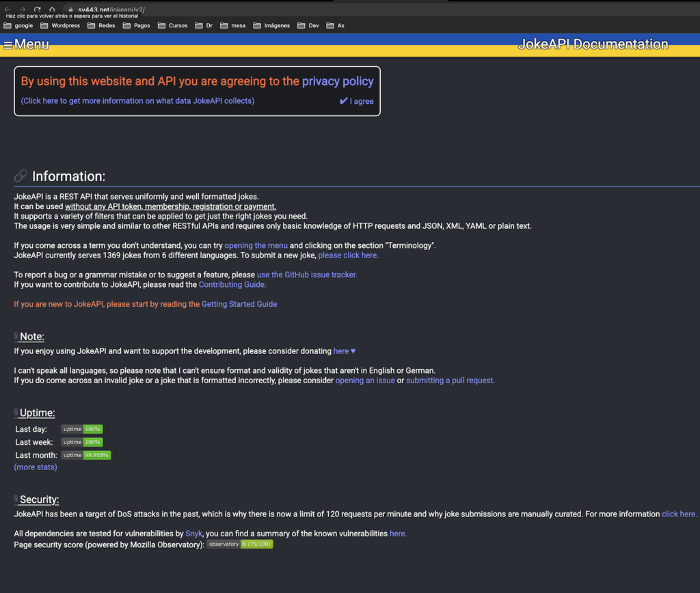Image resolution: width=700 pixels, height=593 pixels.
Task: Open the hamburger Menu
Action: (x=26, y=44)
